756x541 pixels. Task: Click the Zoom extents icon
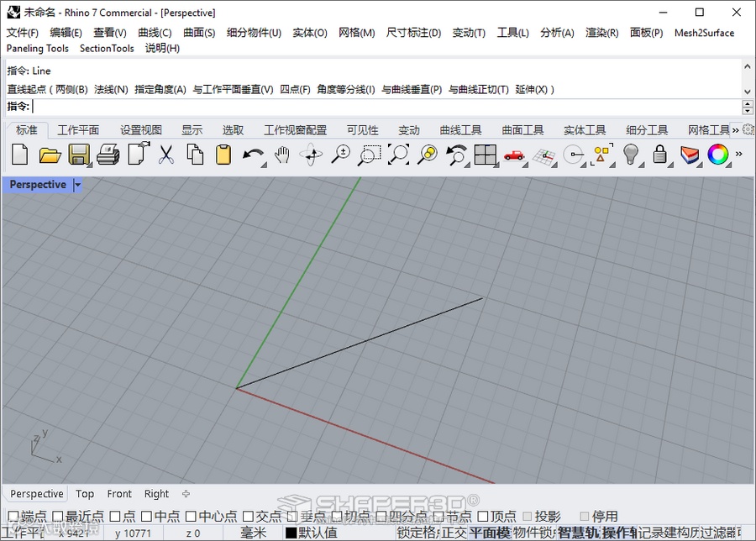(x=399, y=155)
